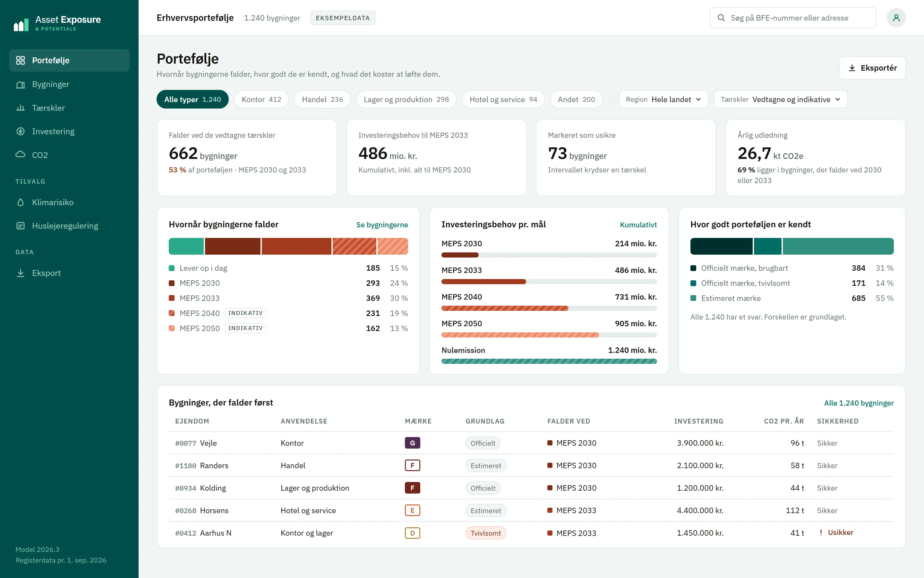Open Klimarisiko under Tilvalg
924x578 pixels.
pyautogui.click(x=69, y=202)
